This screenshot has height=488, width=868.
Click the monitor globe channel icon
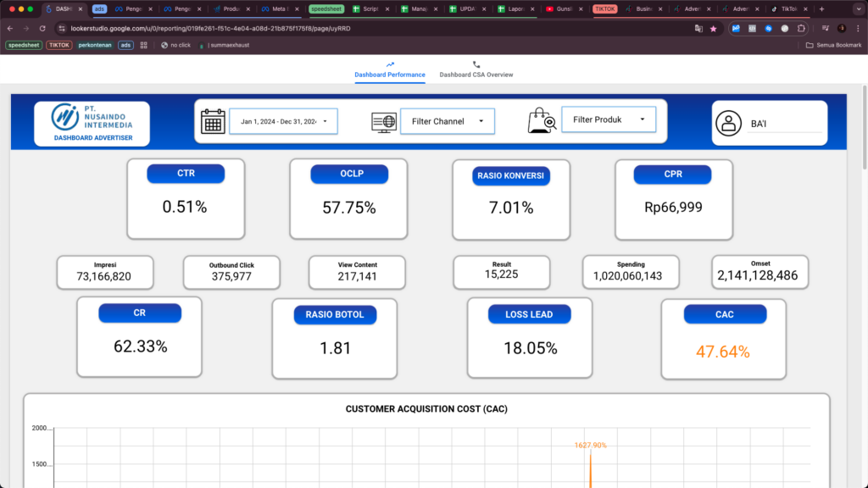(383, 122)
